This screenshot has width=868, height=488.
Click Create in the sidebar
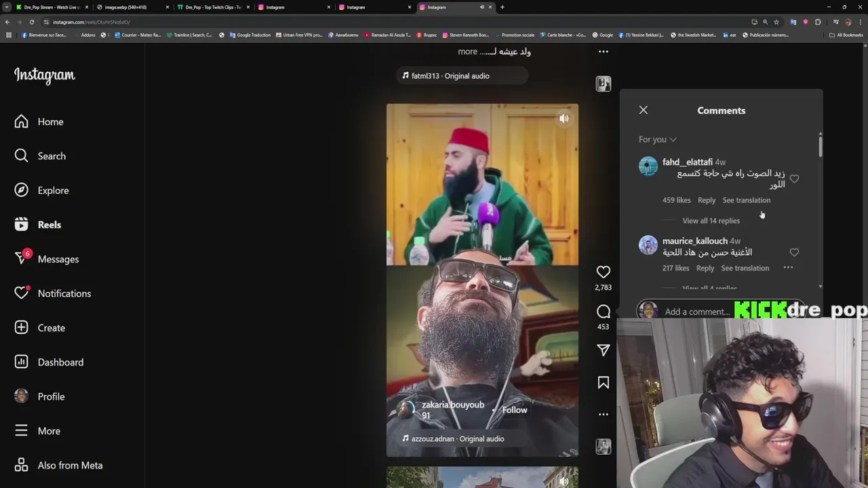[x=40, y=328]
